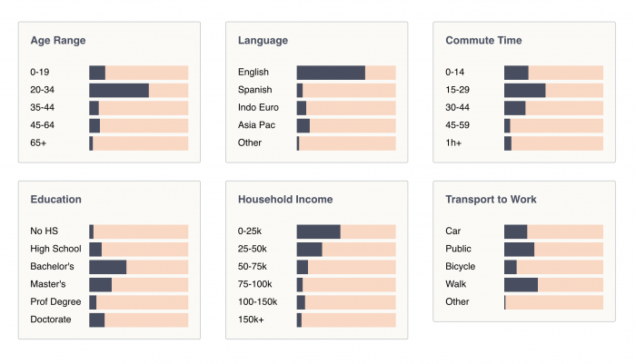This screenshot has height=364, width=636.
Task: Click the Transport to Work title
Action: click(x=491, y=200)
